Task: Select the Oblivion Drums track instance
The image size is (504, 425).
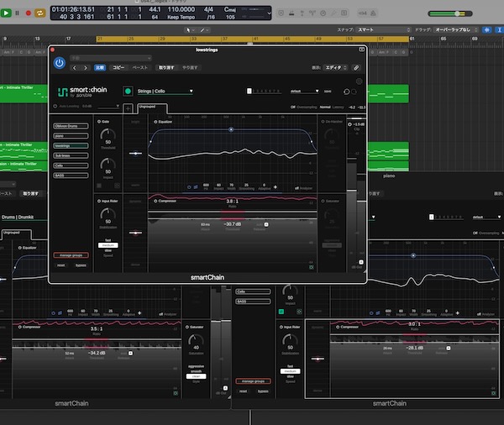Action: (71, 126)
